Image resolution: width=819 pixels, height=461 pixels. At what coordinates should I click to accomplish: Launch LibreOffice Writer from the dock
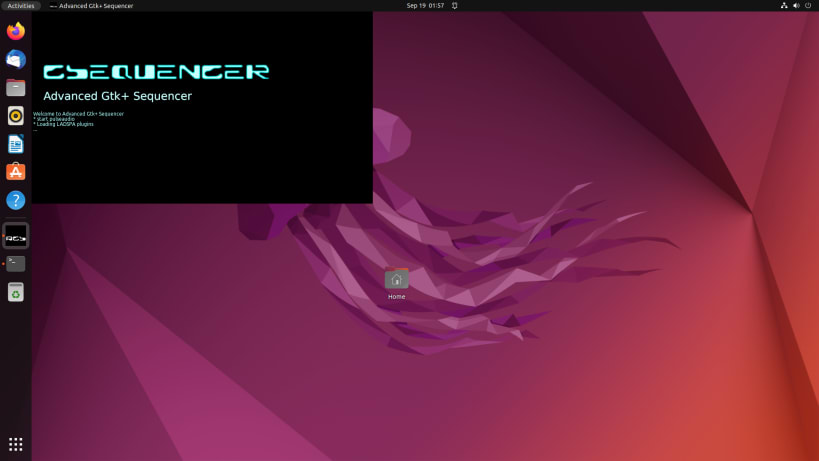coord(16,144)
